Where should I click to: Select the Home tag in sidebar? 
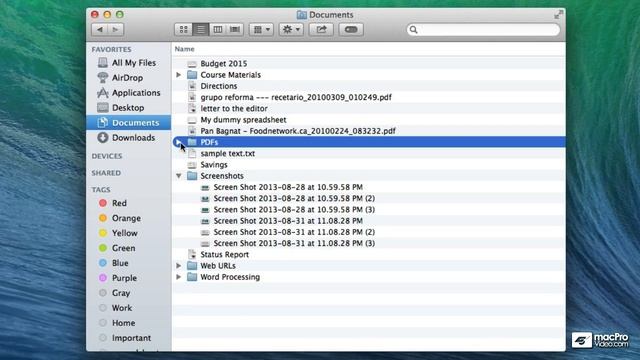[x=123, y=323]
